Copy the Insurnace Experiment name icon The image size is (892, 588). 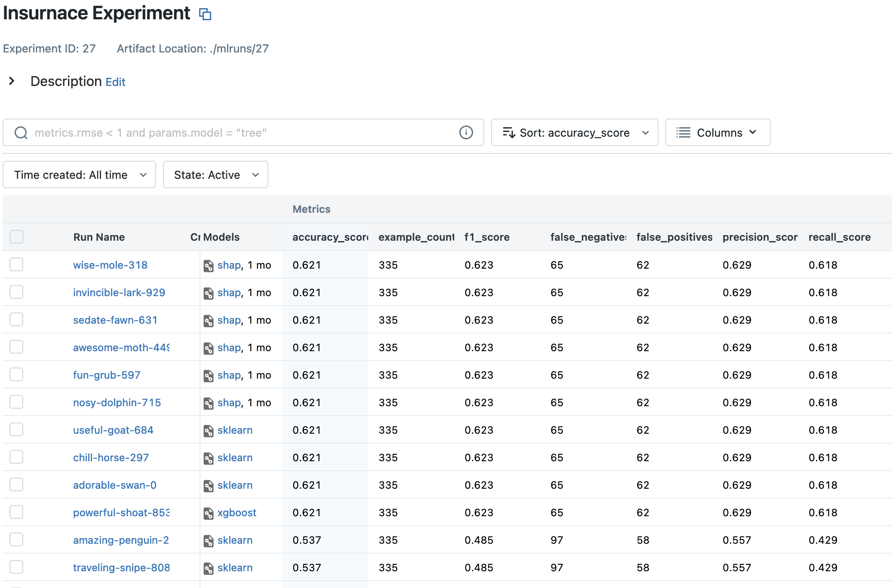(x=205, y=14)
